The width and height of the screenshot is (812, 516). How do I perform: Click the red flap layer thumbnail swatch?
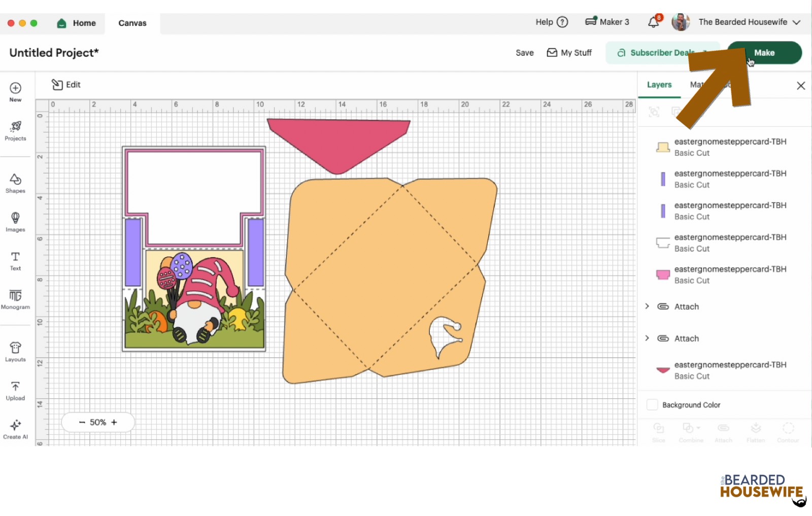(663, 370)
